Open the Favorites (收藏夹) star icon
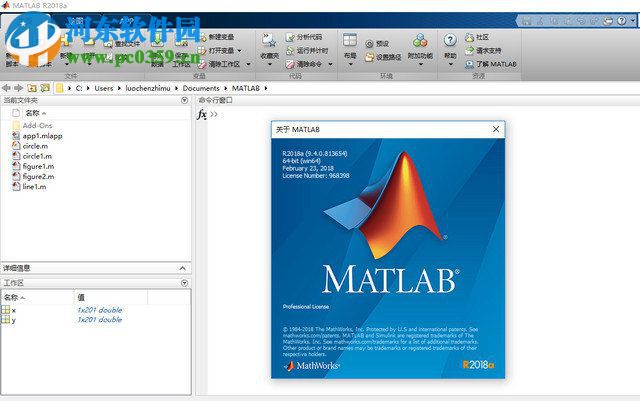640x401 pixels. tap(269, 40)
